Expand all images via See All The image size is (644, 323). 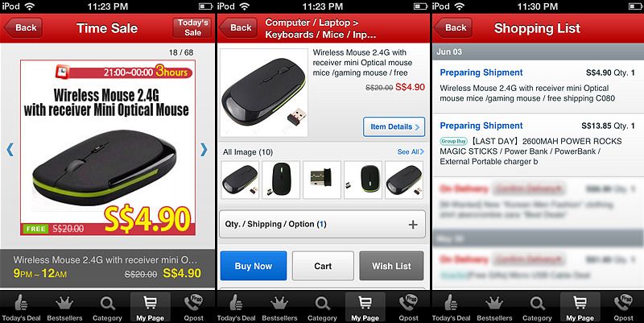[x=411, y=152]
